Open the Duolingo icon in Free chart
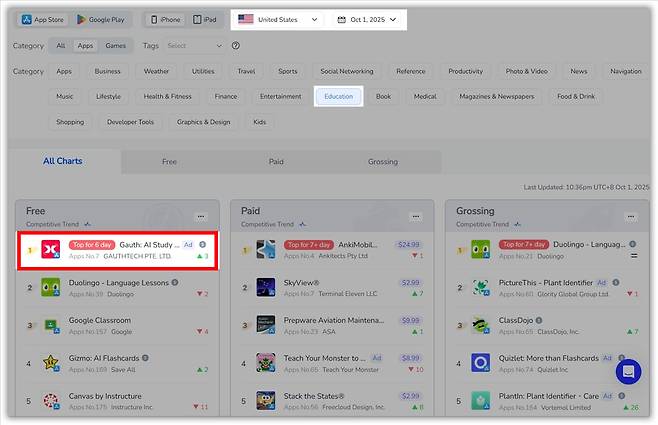This screenshot has height=425, width=658. (51, 287)
